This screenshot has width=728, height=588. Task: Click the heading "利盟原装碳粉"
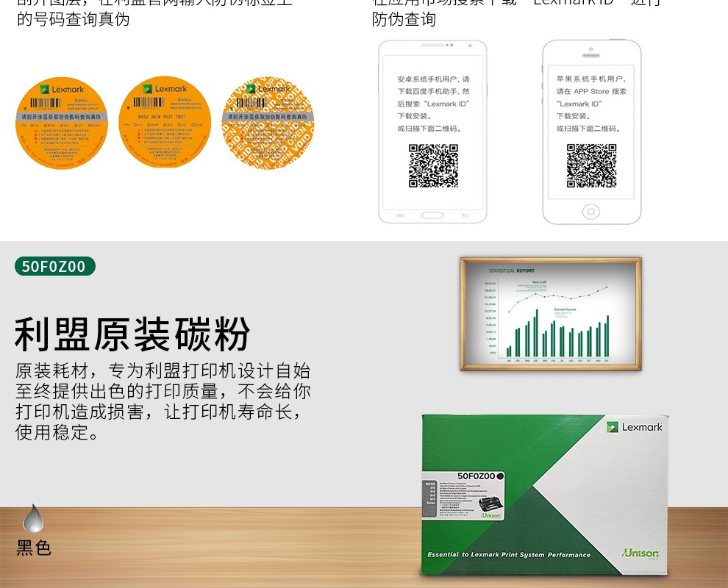pos(132,334)
